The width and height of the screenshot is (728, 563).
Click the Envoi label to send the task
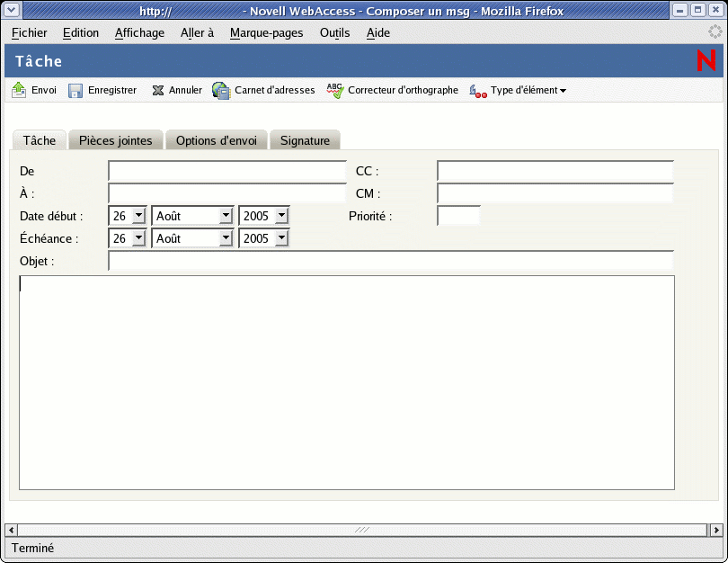[x=44, y=90]
